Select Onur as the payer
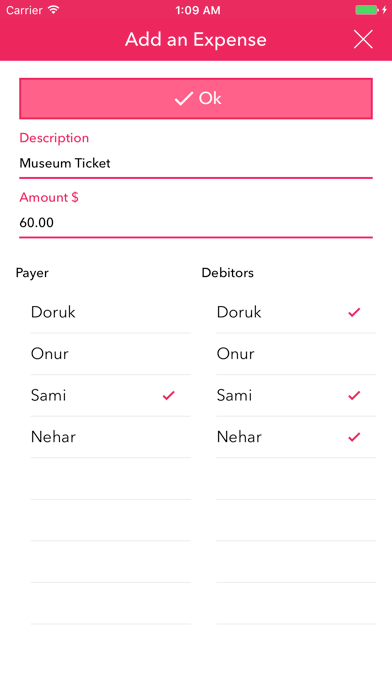Screen dimensions: 392x696 [111, 354]
